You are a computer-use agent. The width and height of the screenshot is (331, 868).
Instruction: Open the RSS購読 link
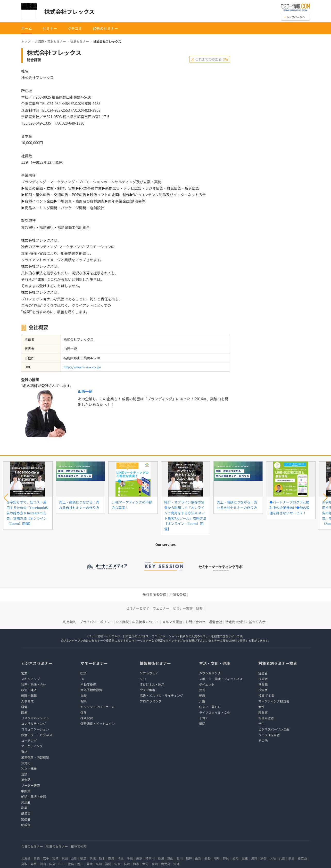[122, 622]
